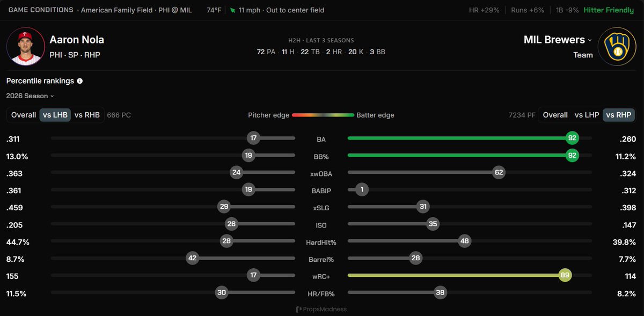Click the 72 PA head-to-head stat
644x316 pixels.
click(266, 52)
